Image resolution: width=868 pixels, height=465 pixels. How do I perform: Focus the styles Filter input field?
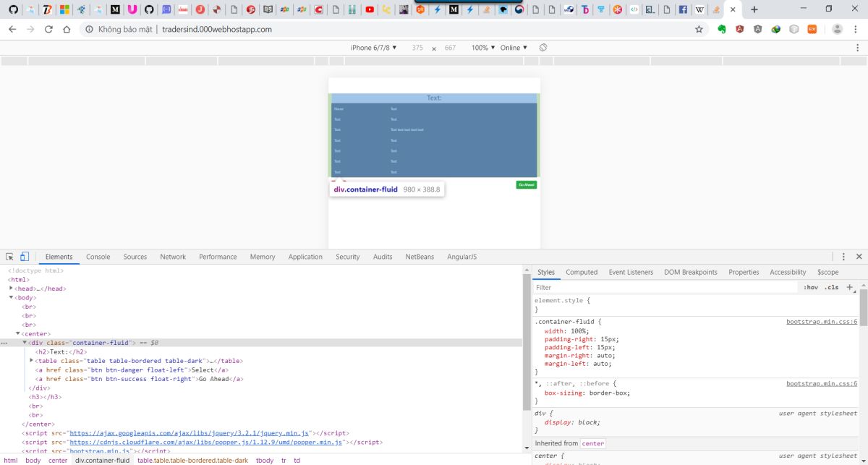point(665,287)
